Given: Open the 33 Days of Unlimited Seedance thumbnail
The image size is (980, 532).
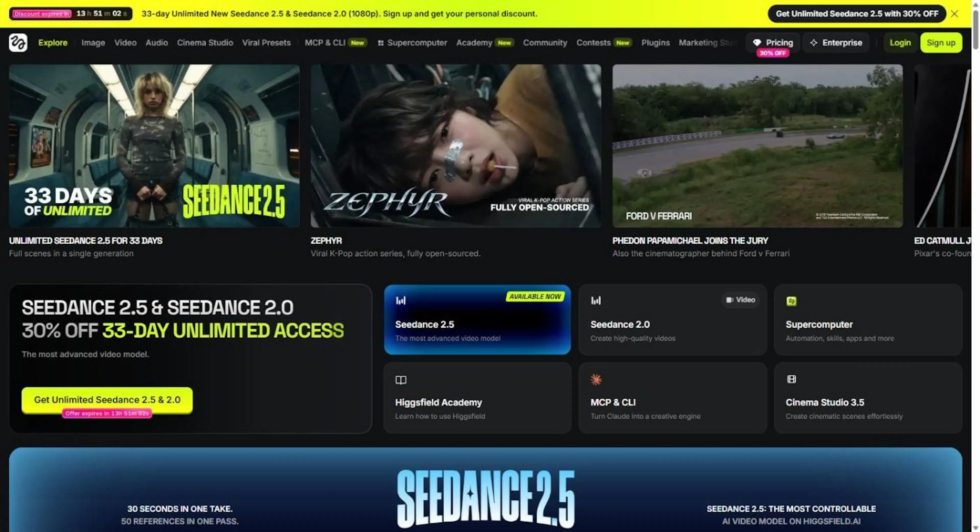Looking at the screenshot, I should [154, 146].
